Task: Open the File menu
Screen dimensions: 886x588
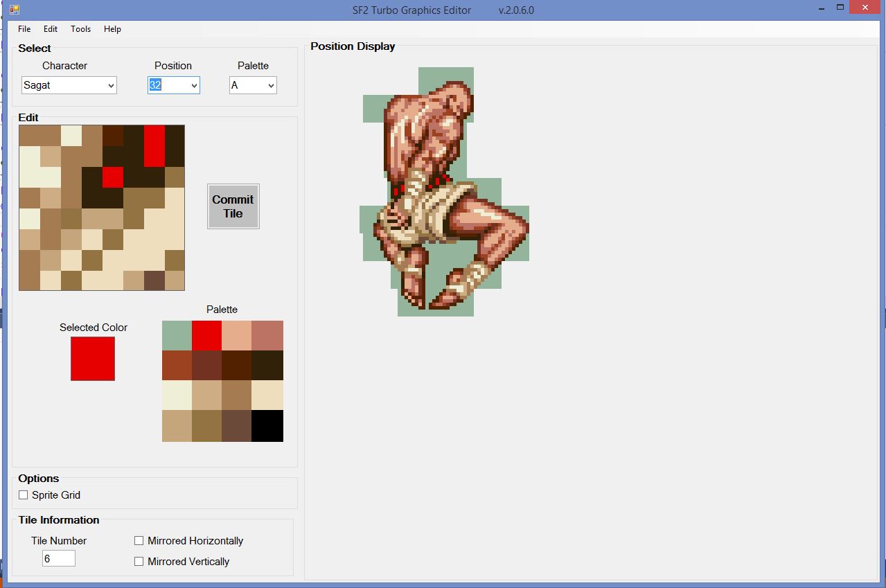Action: pos(24,29)
